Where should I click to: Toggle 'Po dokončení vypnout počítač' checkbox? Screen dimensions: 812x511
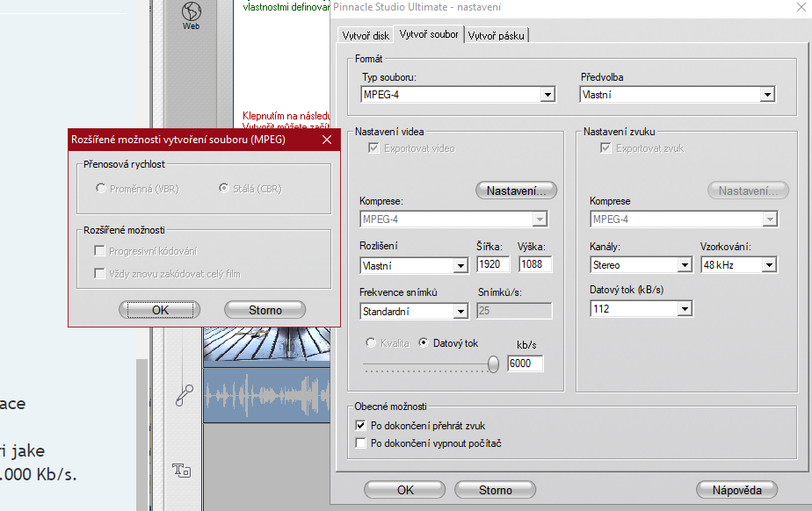point(360,443)
